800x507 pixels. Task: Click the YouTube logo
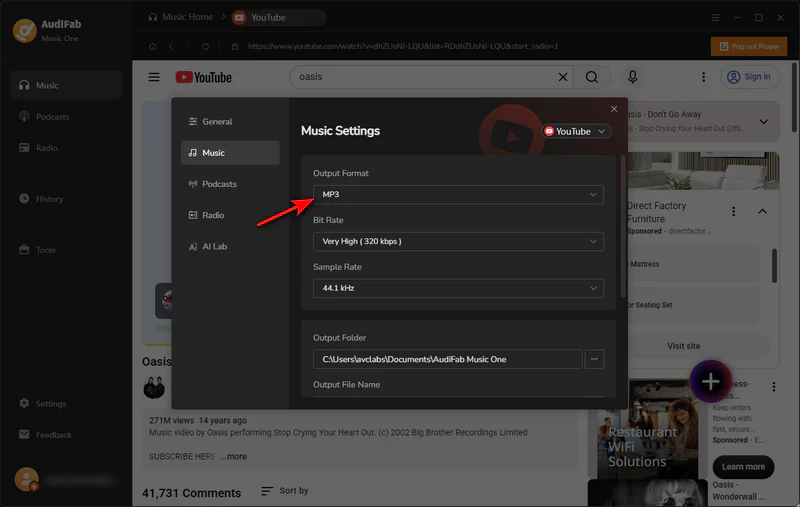click(204, 77)
